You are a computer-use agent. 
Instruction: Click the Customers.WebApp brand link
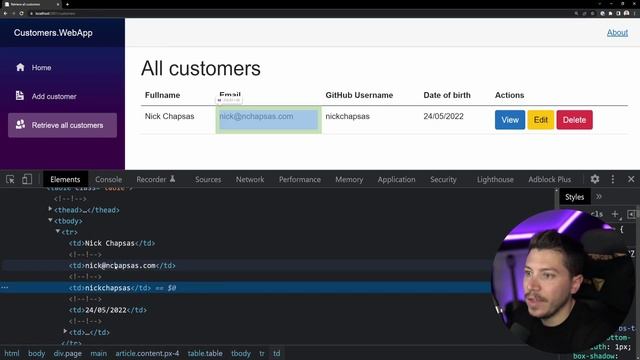pyautogui.click(x=53, y=33)
